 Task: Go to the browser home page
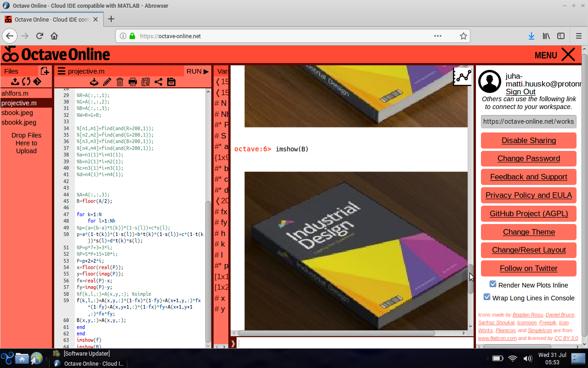coord(54,36)
